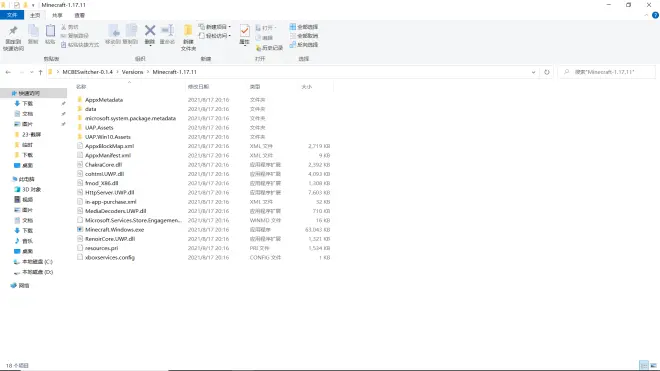Go up one folder level arrow

40,72
